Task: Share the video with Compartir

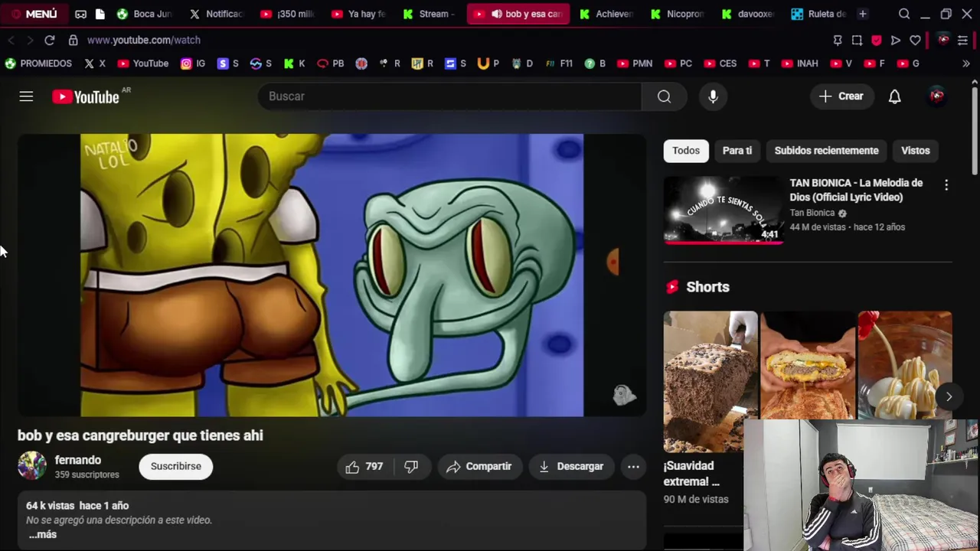Action: pos(479,466)
